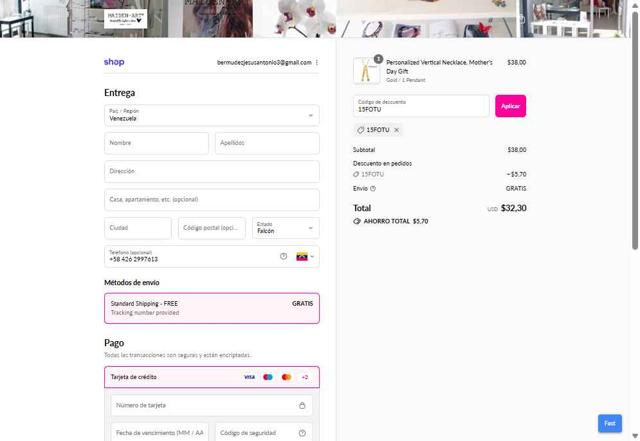Click the Maiden-Art store logo in banner
This screenshot has width=640, height=441.
pos(125,19)
